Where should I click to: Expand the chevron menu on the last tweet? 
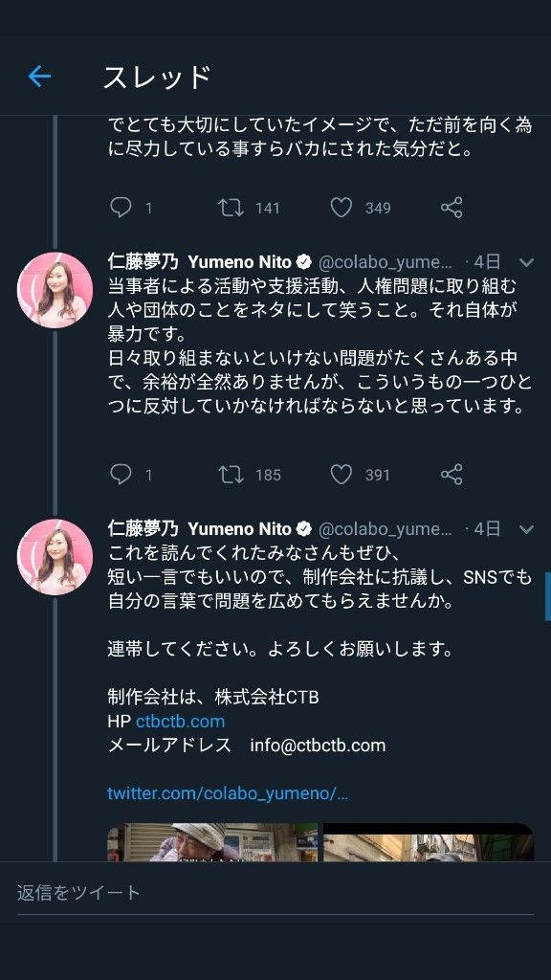[x=526, y=530]
